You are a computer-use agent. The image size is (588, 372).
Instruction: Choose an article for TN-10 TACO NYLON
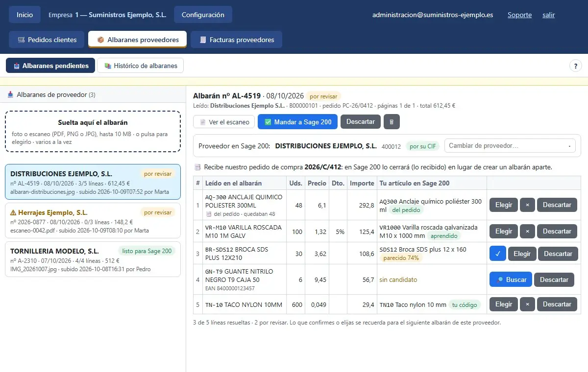504,304
